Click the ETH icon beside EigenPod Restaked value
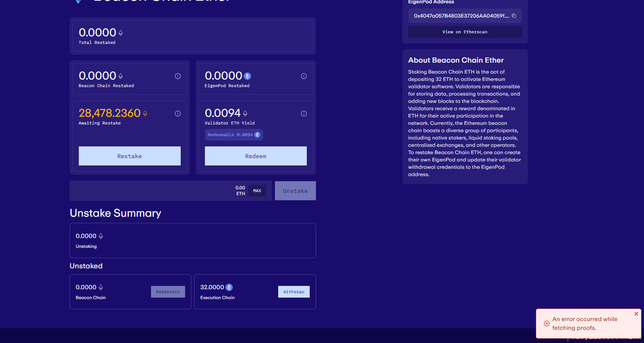Screen dimensions: 644x343 pyautogui.click(x=248, y=76)
